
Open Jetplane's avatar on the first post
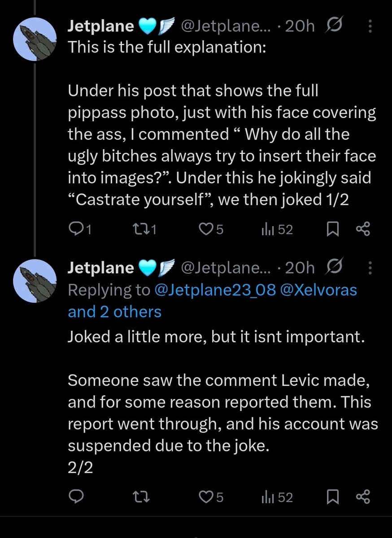tap(35, 39)
